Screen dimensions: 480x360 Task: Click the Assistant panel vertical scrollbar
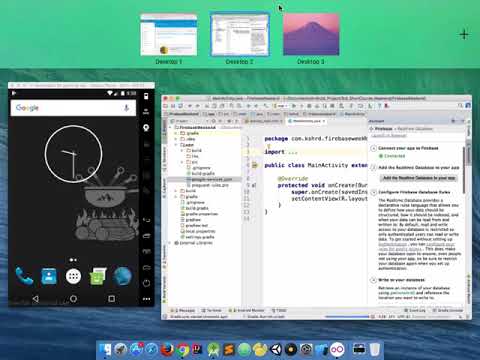(463, 170)
